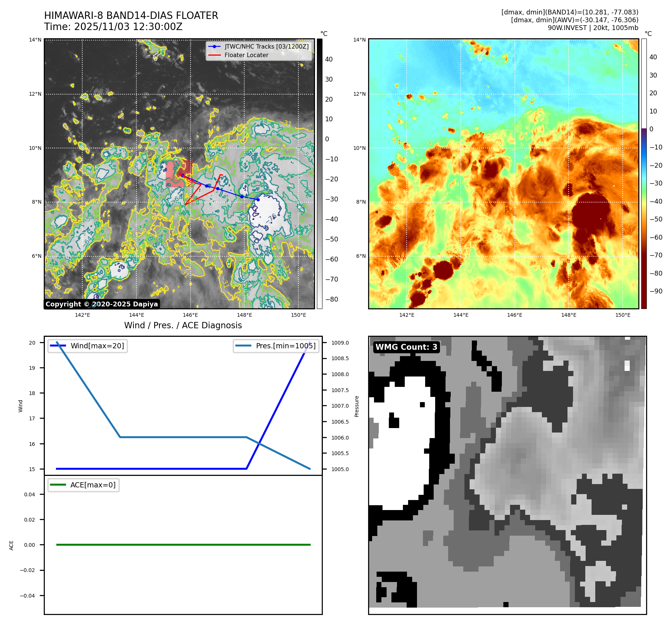Click the 90W.INVEST 20kt 1005mb text
The height and width of the screenshot is (628, 672).
[593, 28]
